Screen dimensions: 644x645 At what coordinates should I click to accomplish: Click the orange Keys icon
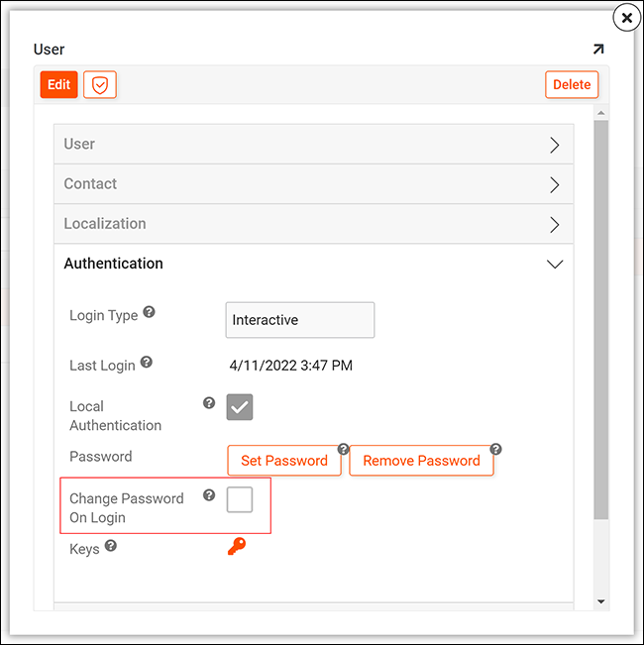(236, 546)
